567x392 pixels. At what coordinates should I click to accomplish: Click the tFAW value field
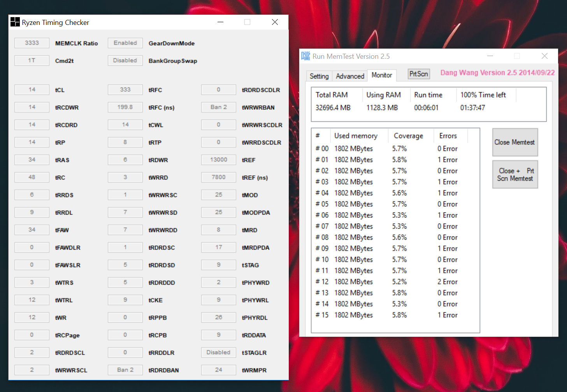click(32, 230)
